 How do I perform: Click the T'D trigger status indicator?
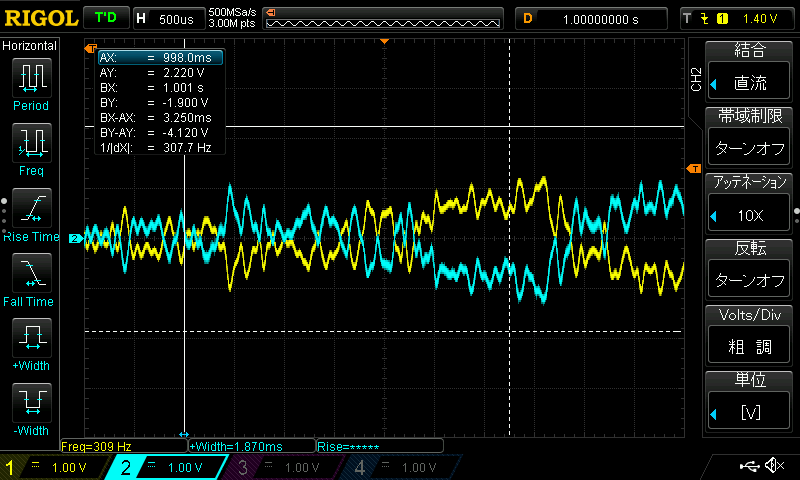(x=106, y=18)
